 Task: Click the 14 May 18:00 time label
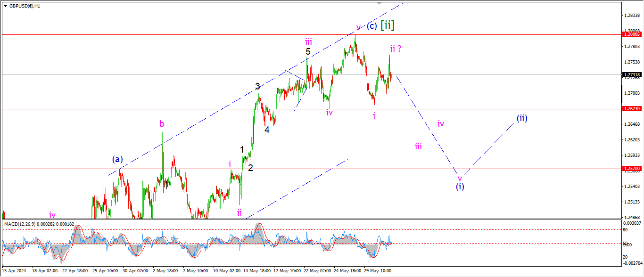[257, 271]
